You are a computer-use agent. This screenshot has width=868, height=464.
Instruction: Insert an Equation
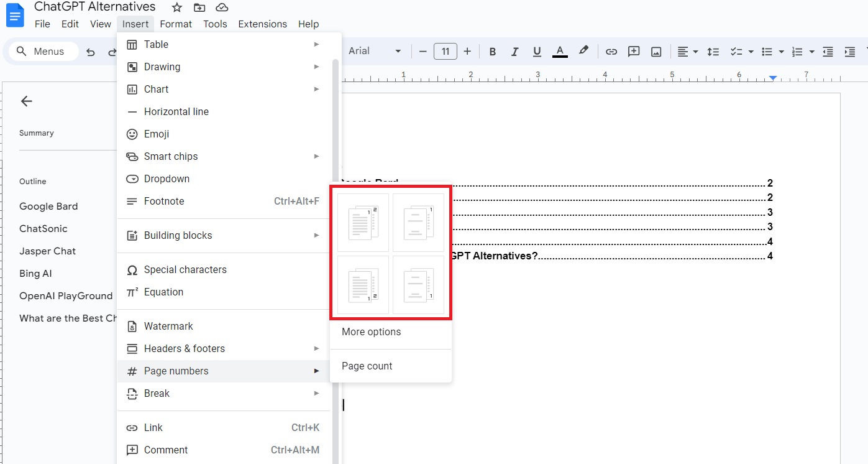click(x=224, y=292)
